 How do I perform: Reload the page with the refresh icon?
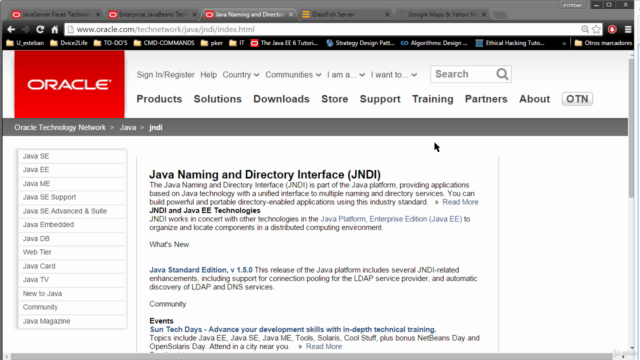(x=40, y=29)
